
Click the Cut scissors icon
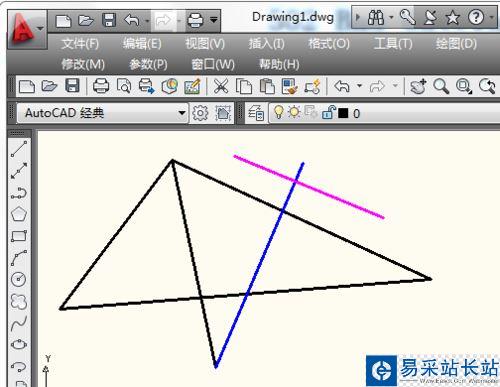pos(221,86)
